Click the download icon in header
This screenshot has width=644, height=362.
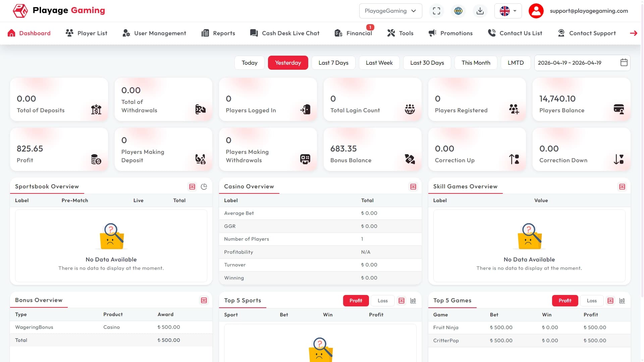coord(480,11)
